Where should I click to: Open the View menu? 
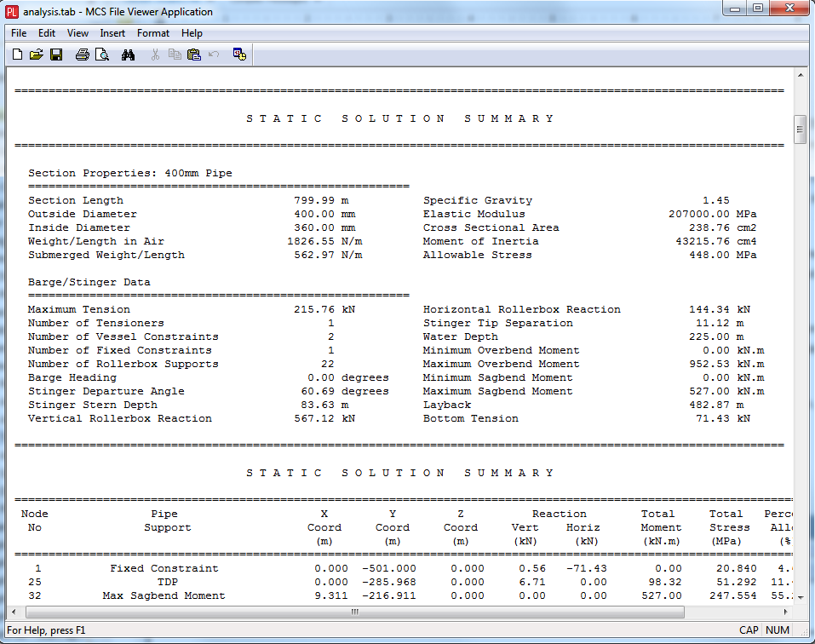coord(77,33)
